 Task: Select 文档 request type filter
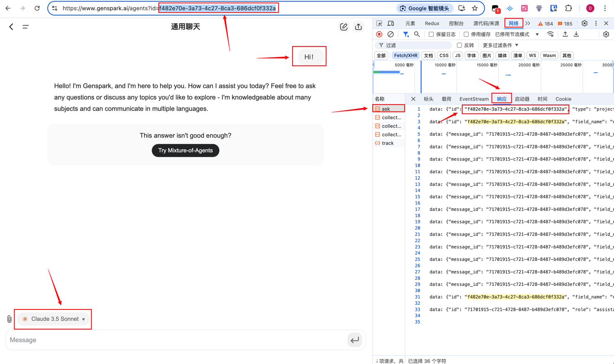pos(428,56)
